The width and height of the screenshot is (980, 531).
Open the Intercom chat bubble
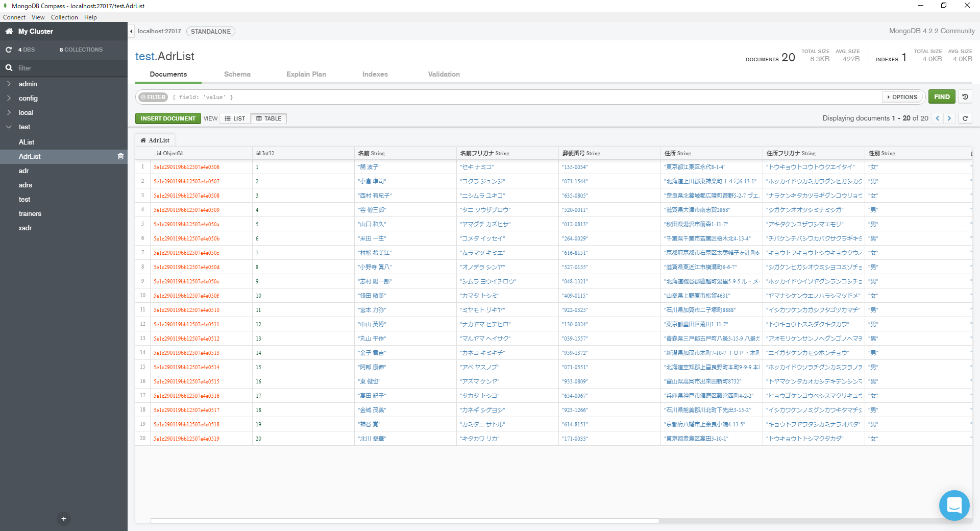[954, 505]
